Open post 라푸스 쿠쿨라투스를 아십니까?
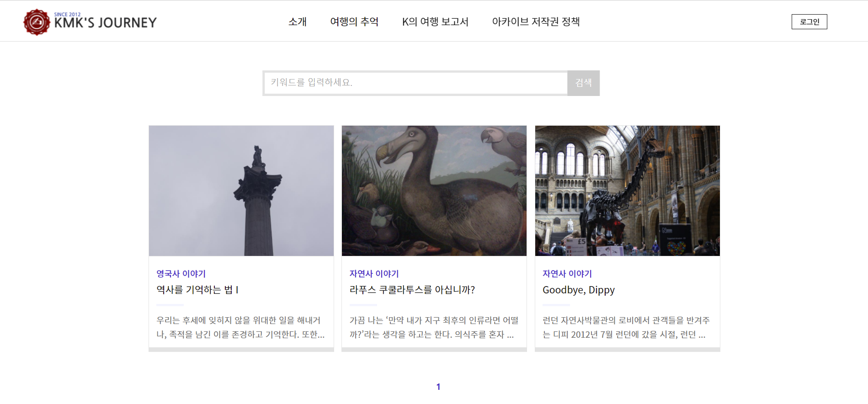The width and height of the screenshot is (868, 404). [x=412, y=290]
